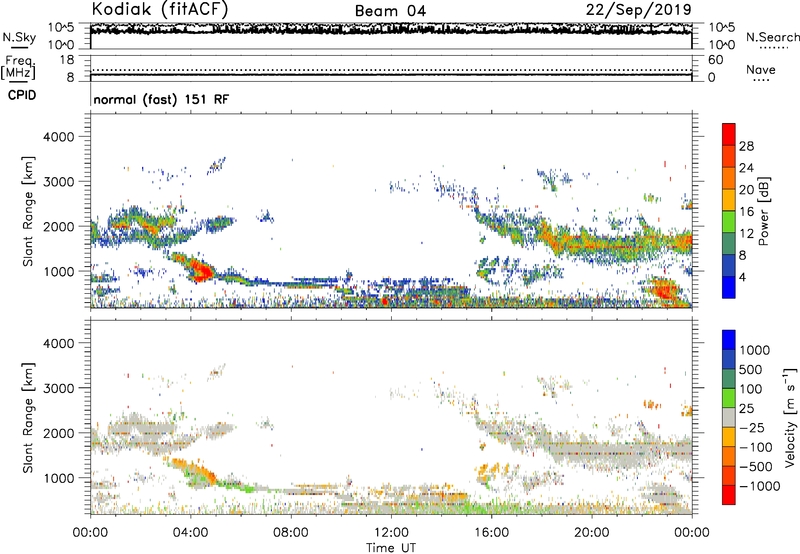Pick the bright blue bottom Power colorbar segment
The image size is (800, 554).
pos(729,287)
